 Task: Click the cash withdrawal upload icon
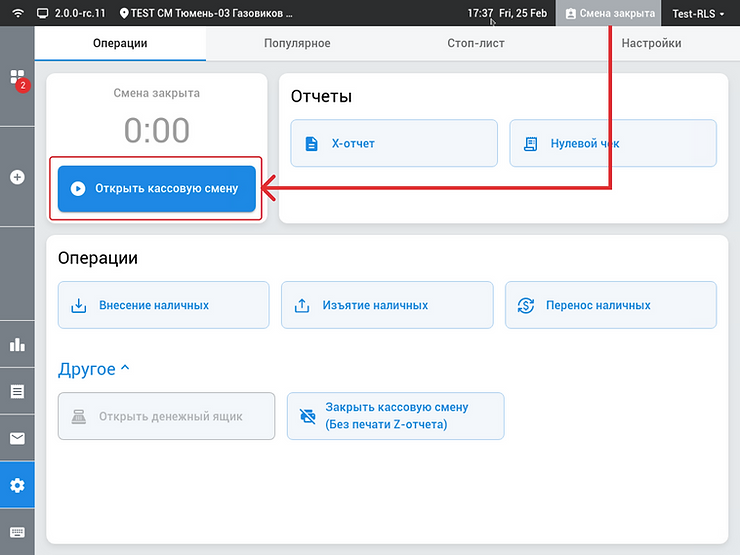click(302, 305)
